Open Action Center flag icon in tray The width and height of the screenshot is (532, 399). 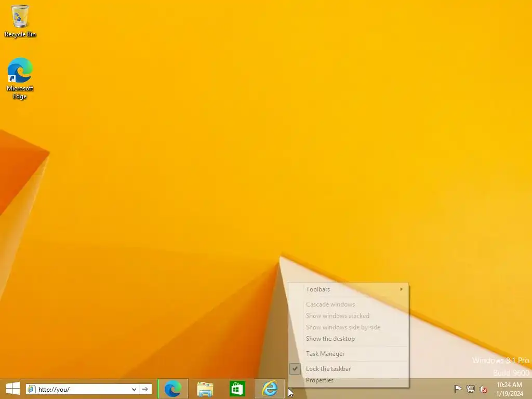pos(458,389)
